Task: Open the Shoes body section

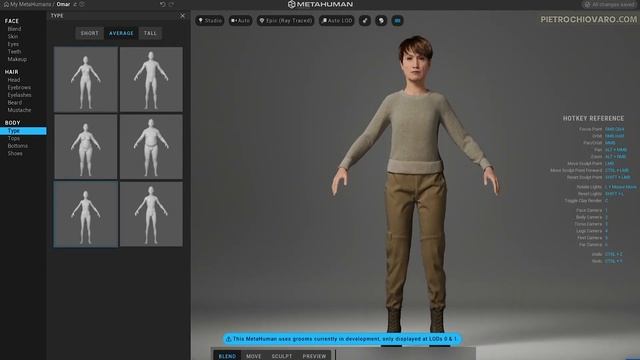Action: [x=15, y=153]
